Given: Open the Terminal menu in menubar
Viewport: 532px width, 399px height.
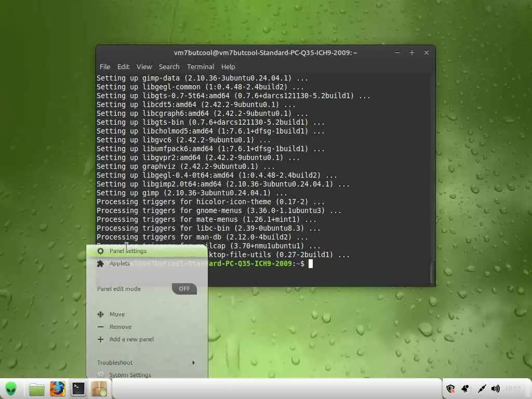Looking at the screenshot, I should (x=201, y=67).
